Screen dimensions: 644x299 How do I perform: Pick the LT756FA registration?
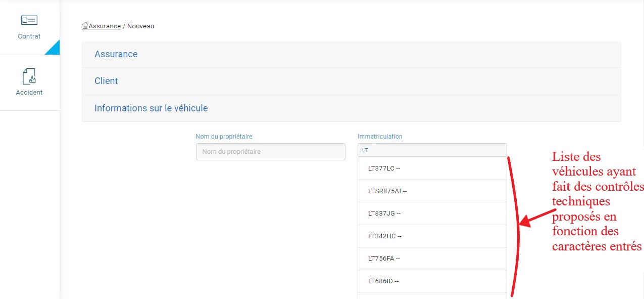(x=432, y=259)
